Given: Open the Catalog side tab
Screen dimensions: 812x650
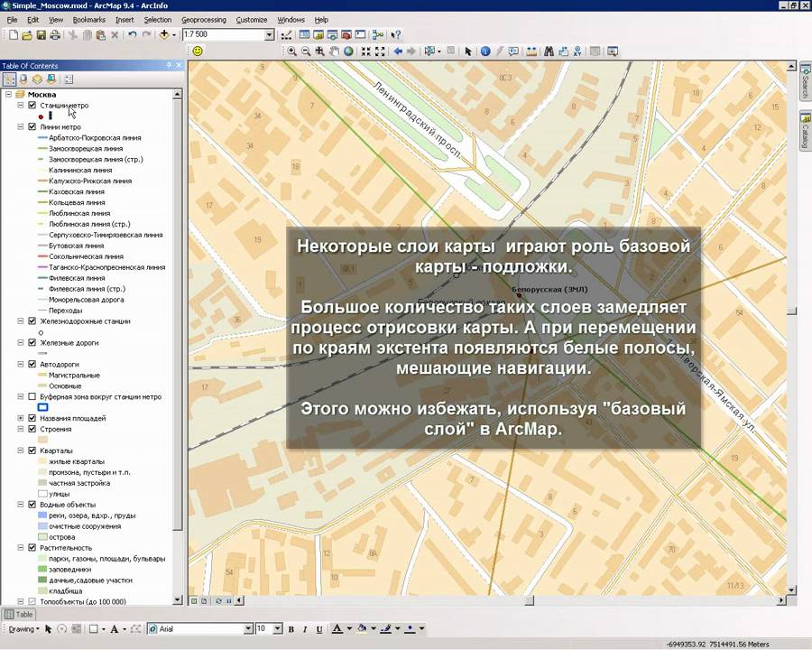Looking at the screenshot, I should click(x=806, y=131).
